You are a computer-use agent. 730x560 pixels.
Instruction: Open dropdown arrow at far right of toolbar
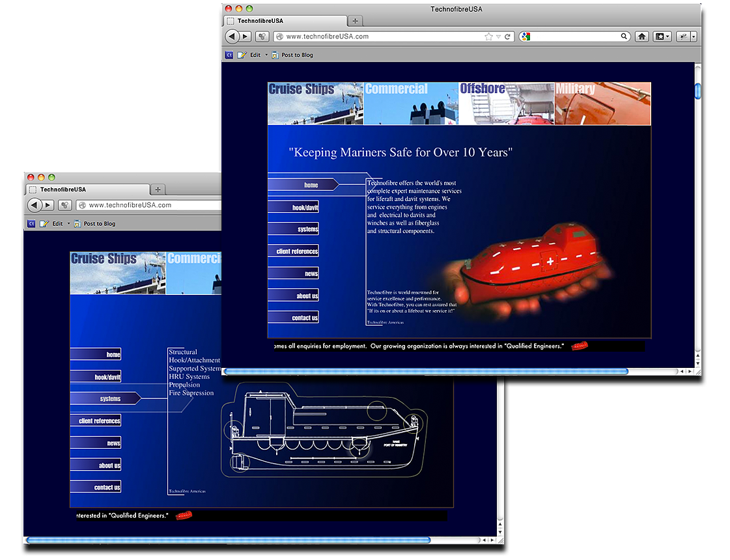tap(694, 36)
